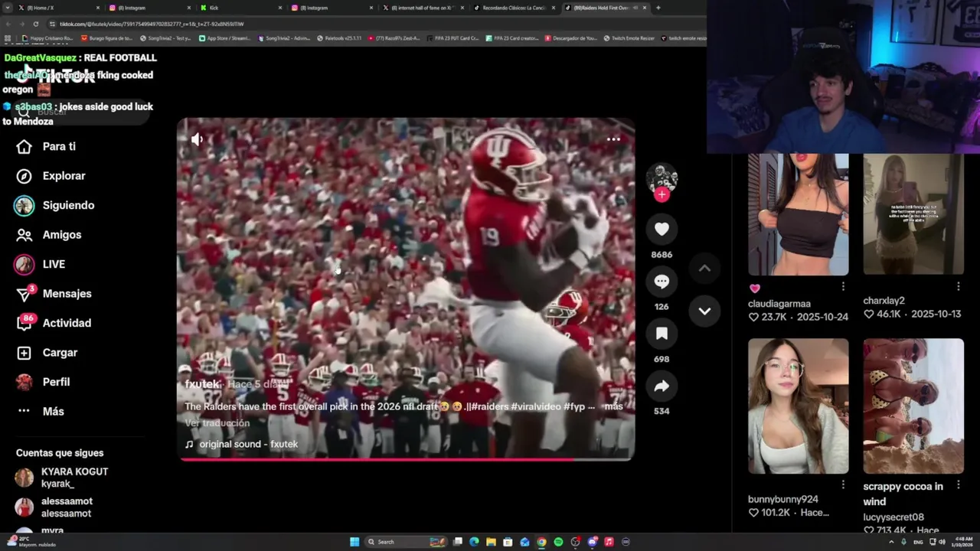
Task: Open a new browser tab with plus
Action: 658,8
